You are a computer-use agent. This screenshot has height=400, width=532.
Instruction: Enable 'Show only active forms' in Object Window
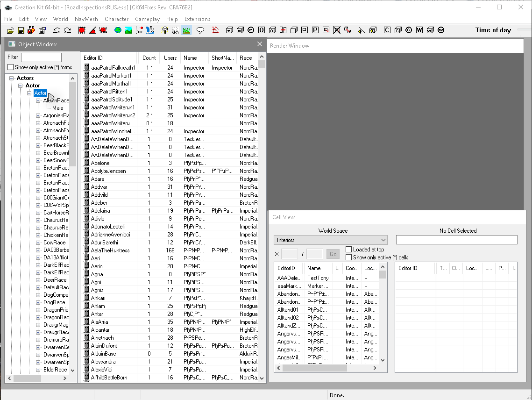point(11,67)
